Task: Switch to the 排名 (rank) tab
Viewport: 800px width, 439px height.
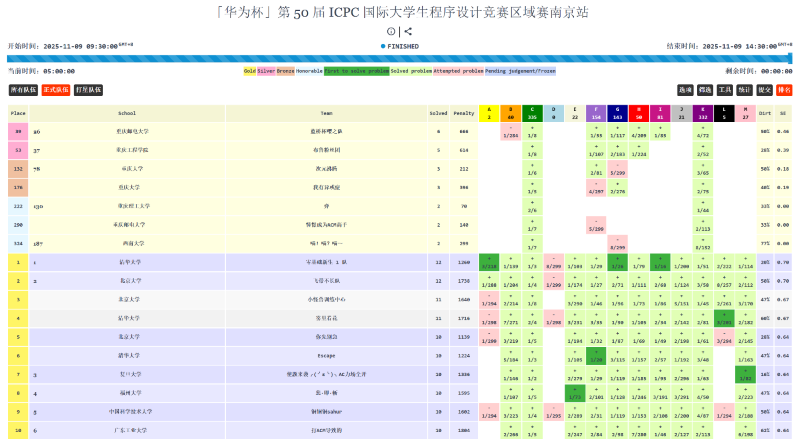Action: (784, 90)
